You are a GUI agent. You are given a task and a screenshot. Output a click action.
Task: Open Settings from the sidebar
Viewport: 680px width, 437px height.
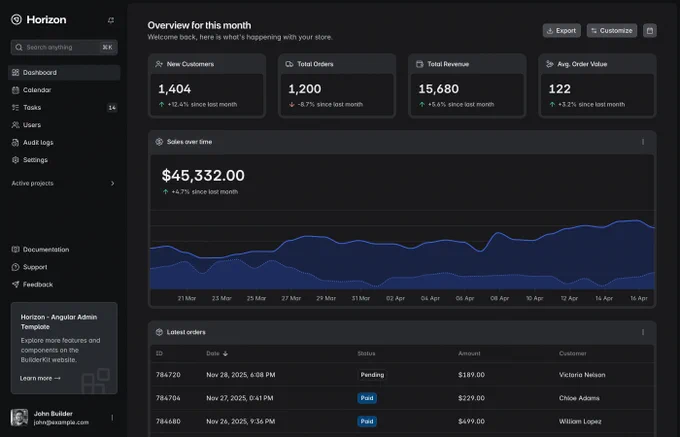point(64,160)
